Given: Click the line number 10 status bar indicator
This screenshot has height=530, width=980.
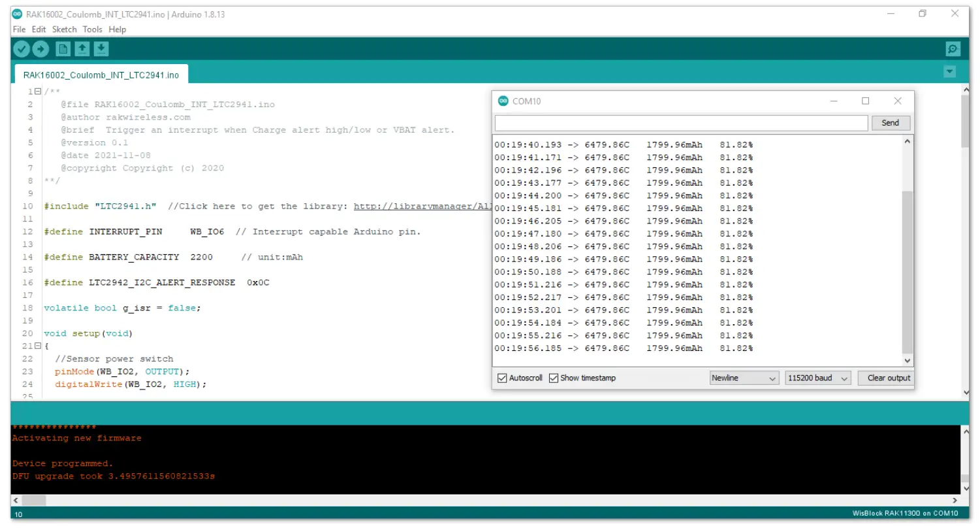Looking at the screenshot, I should coord(18,514).
